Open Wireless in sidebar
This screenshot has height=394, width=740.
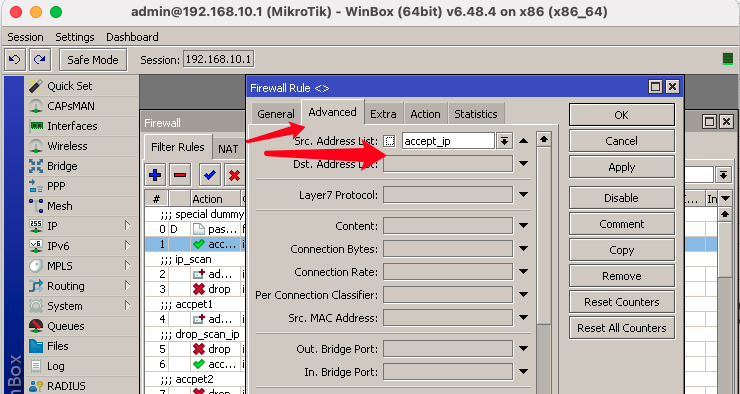[x=67, y=146]
